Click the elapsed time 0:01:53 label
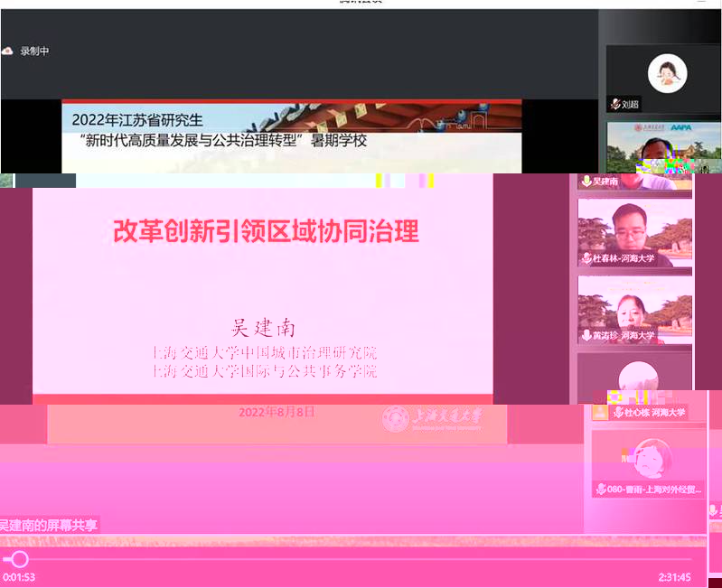The width and height of the screenshot is (722, 588). 19,577
